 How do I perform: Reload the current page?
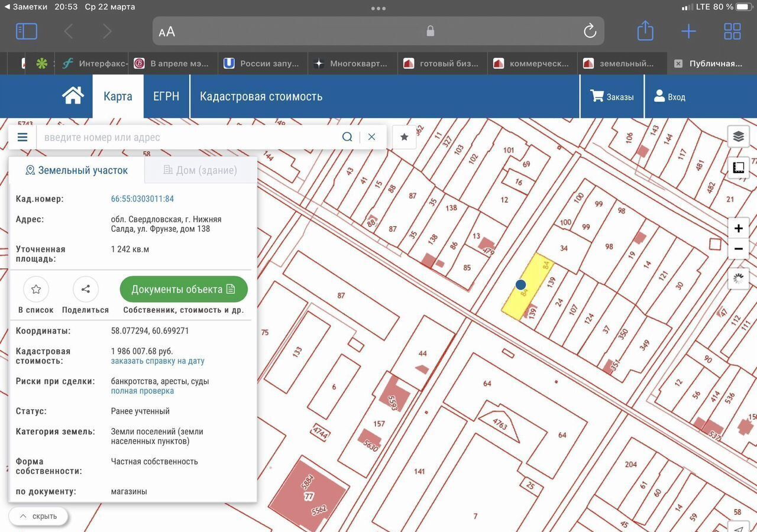(590, 31)
